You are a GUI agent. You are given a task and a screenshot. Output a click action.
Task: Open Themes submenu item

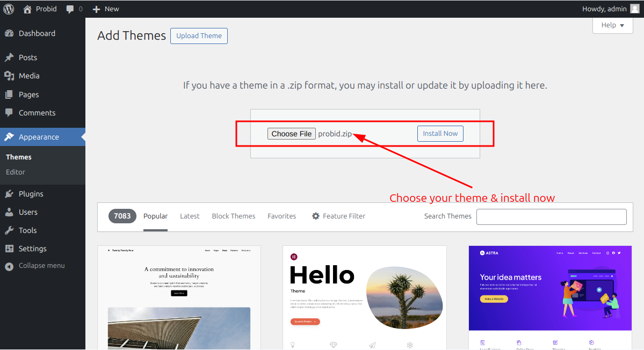[x=19, y=157]
